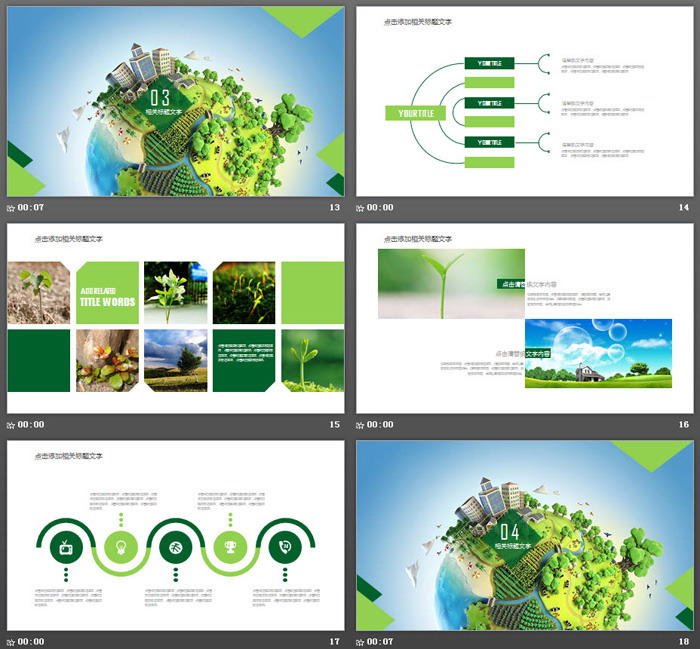
Task: Select the animation star beneath slide 15
Action: 11,425
